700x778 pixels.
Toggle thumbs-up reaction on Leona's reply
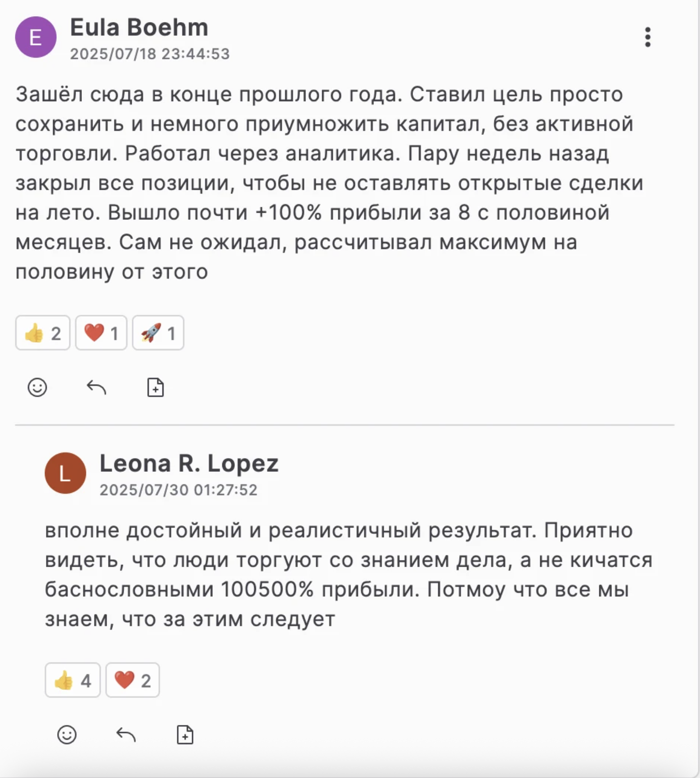72,680
